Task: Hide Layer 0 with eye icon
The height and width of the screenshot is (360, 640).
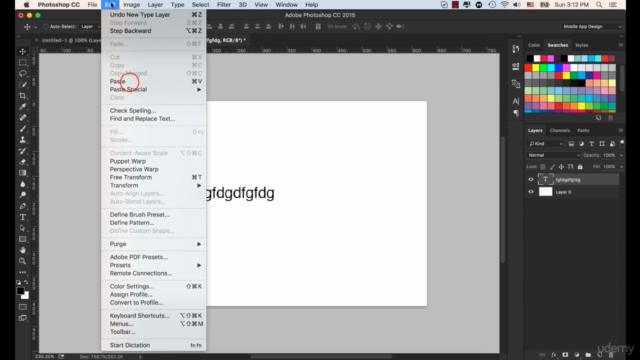Action: (x=531, y=191)
